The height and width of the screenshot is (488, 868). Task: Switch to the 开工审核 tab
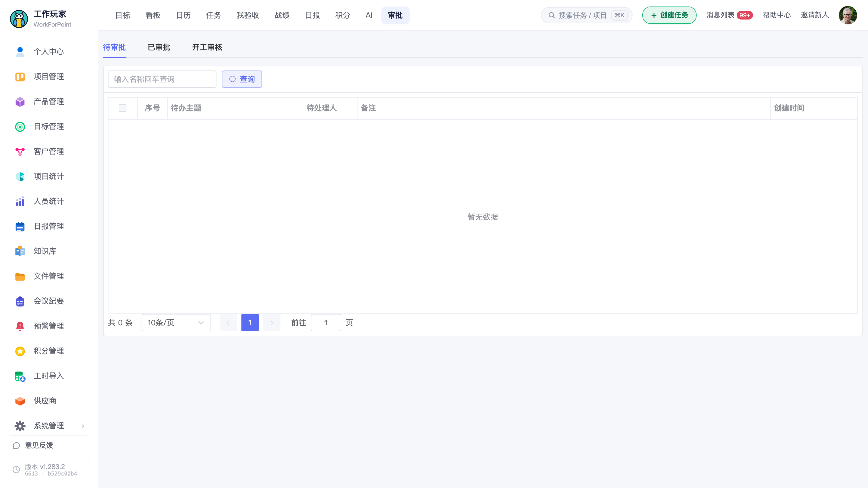tap(207, 47)
